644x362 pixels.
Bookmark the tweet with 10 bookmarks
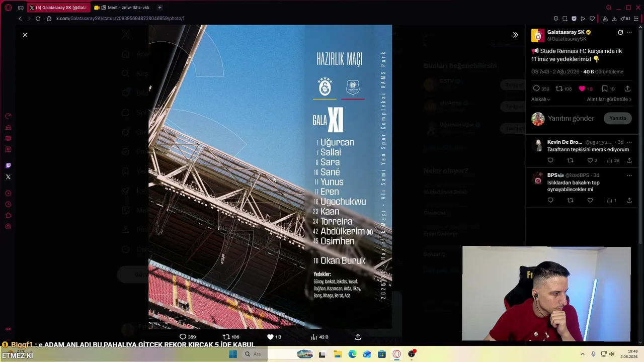[x=608, y=88]
